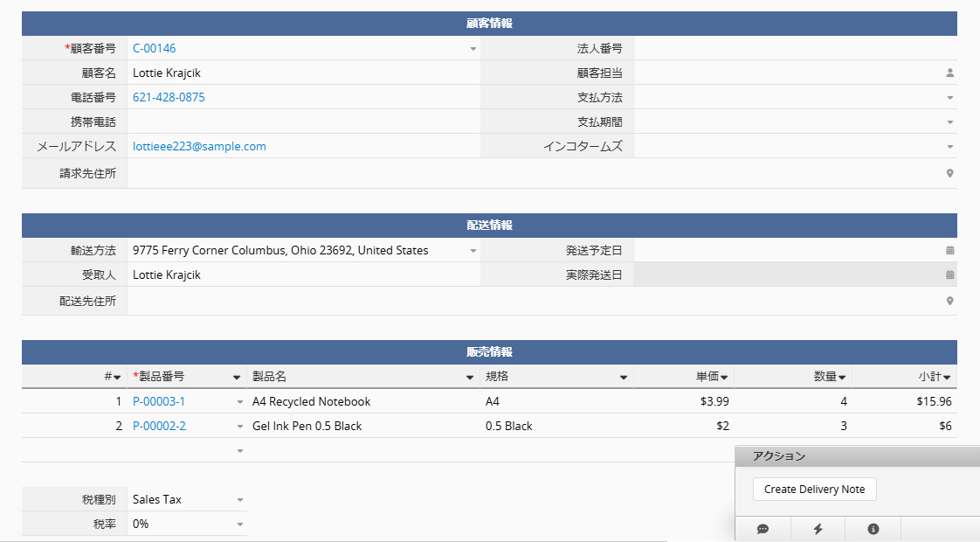Screen dimensions: 980x542
Task: Click the 法人番号 input field
Action: tap(795, 49)
